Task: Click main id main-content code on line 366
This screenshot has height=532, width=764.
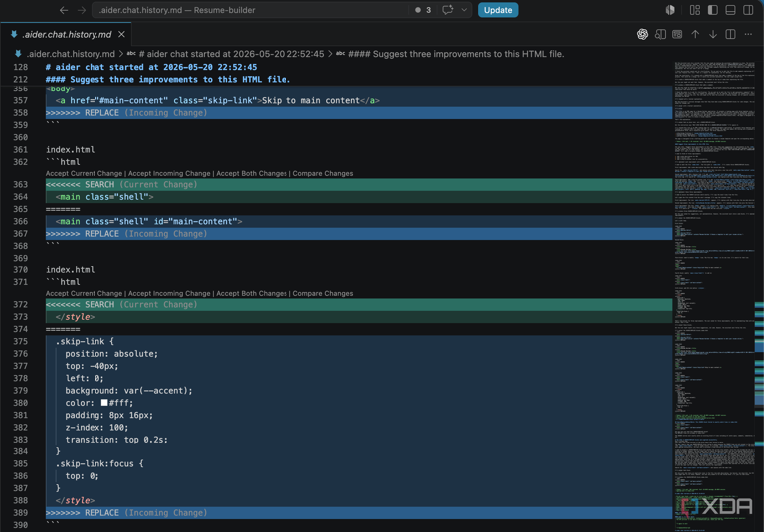Action: [x=148, y=221]
